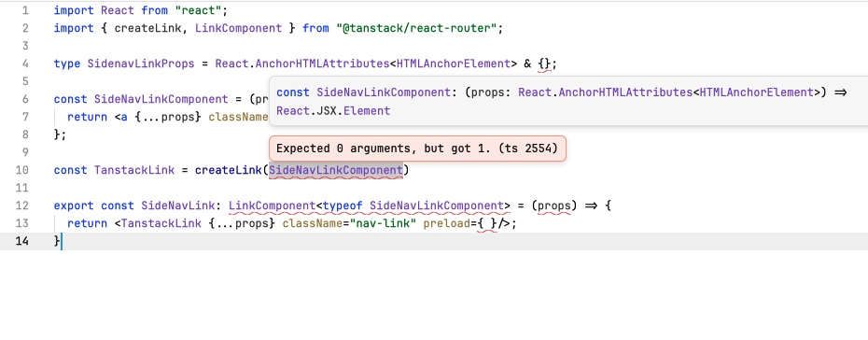Click line number 14 in the gutter
The image size is (868, 340).
point(21,241)
